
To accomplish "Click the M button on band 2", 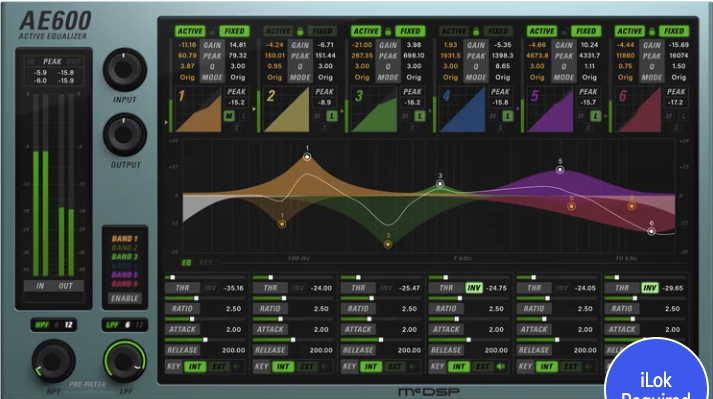I will pos(317,116).
